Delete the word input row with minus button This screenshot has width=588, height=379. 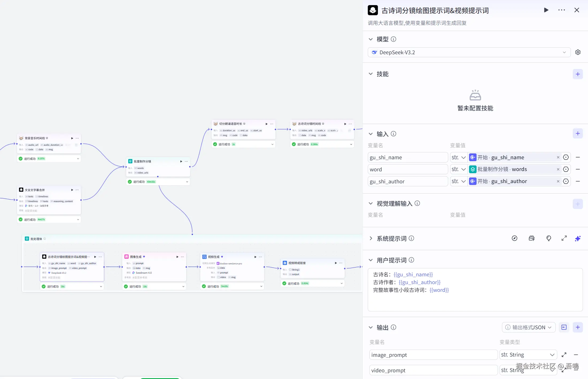click(578, 169)
